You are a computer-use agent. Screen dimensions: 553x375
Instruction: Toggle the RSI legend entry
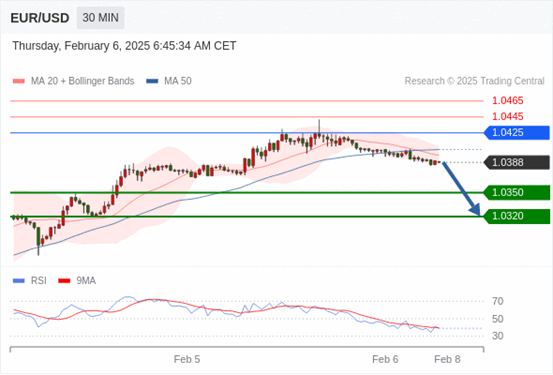click(30, 281)
